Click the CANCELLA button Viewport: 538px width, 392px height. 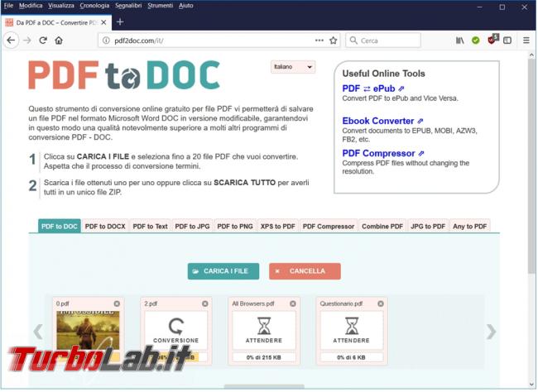tap(305, 271)
